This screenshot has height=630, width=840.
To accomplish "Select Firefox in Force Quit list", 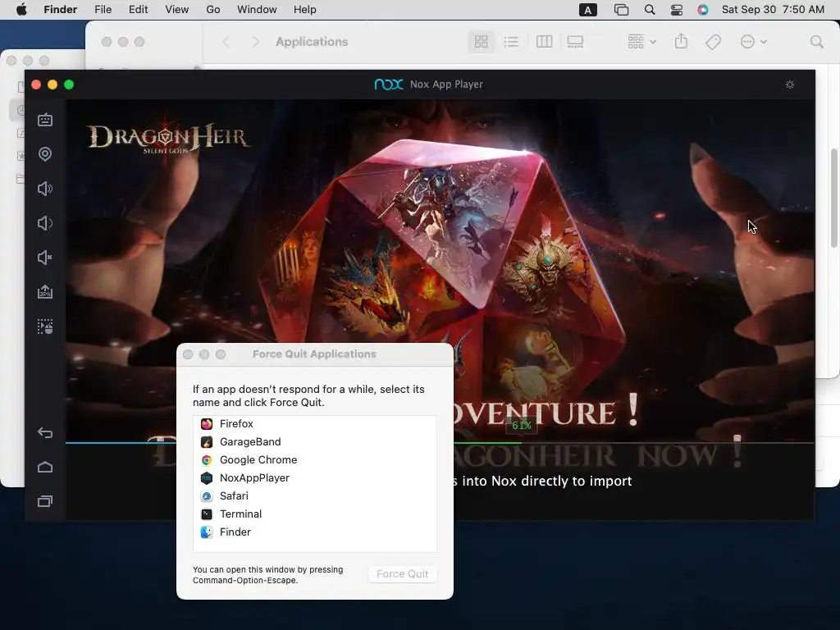I will pos(314,424).
